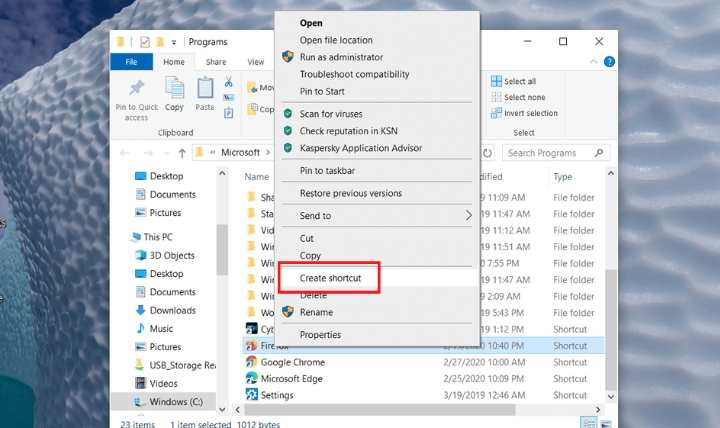
Task: Click the horizontal scrollbar of the file list
Action: (x=380, y=409)
